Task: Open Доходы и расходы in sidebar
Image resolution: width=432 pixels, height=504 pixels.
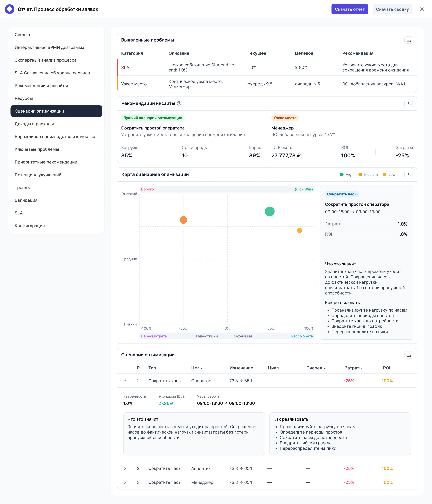Action: click(34, 124)
